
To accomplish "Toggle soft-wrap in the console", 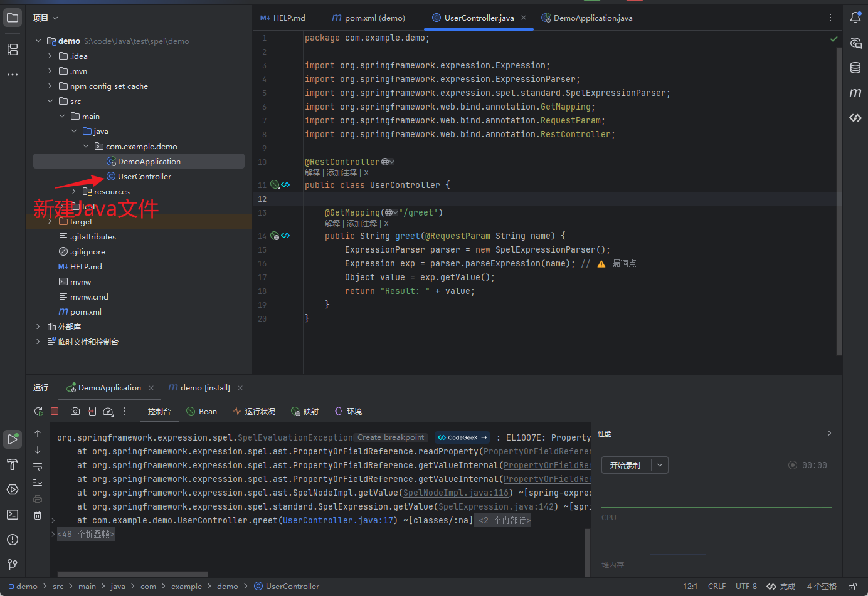I will click(38, 466).
